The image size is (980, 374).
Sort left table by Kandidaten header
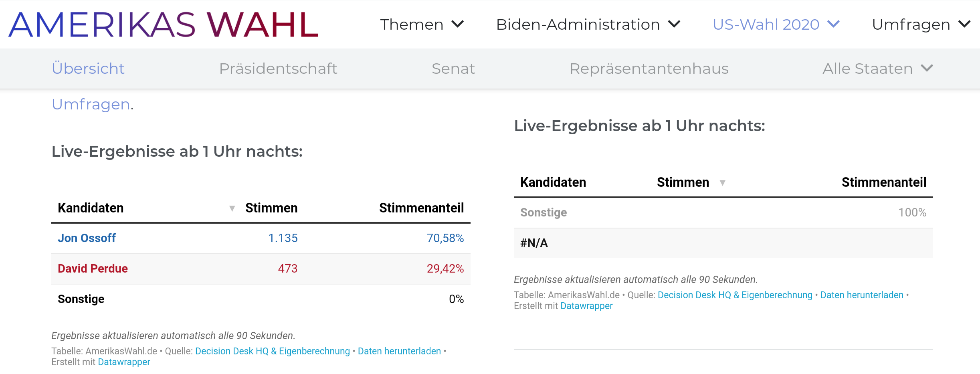(x=91, y=208)
